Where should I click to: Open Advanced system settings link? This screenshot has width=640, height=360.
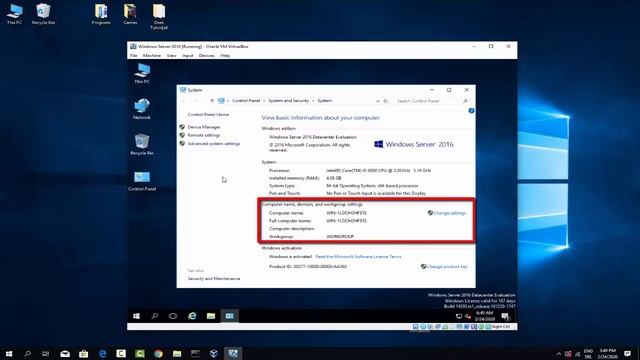[x=213, y=144]
